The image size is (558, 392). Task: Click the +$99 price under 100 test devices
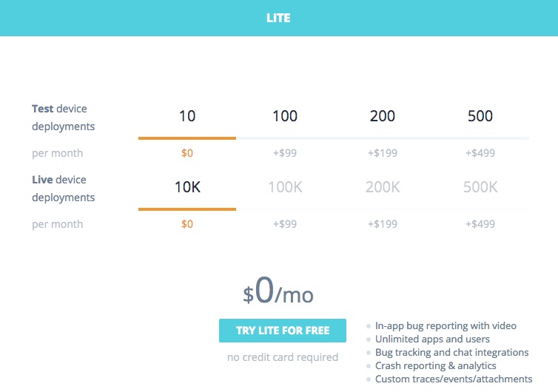click(285, 153)
